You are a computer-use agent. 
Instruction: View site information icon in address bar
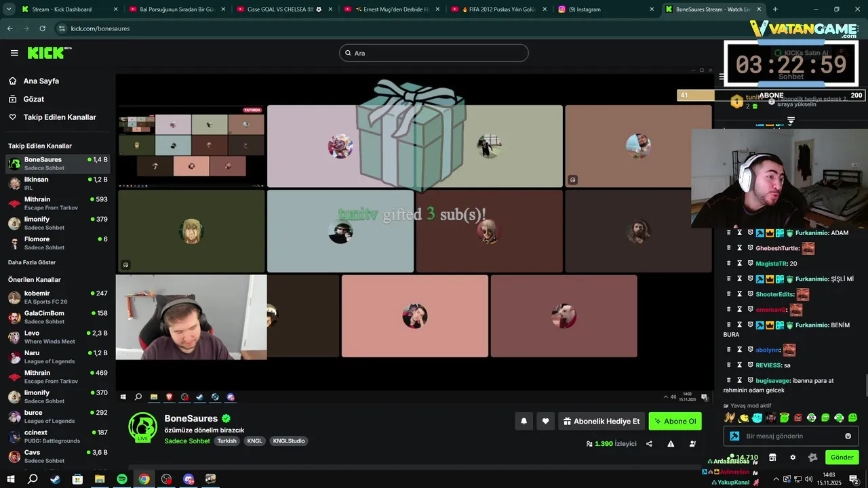[x=62, y=28]
